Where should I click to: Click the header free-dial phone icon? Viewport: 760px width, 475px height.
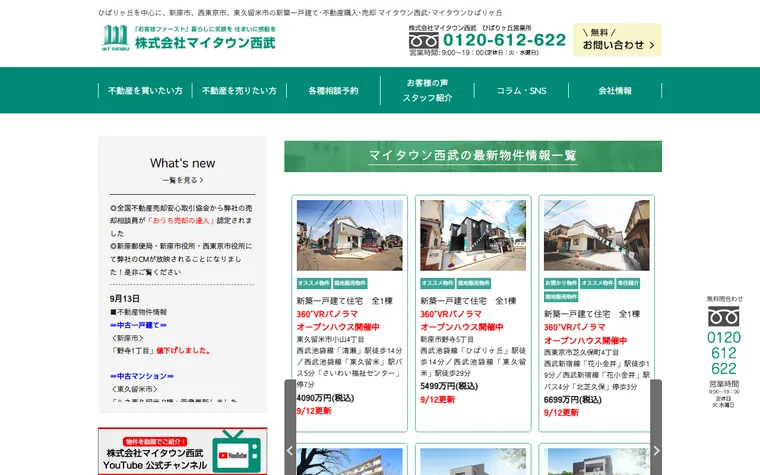tap(423, 41)
